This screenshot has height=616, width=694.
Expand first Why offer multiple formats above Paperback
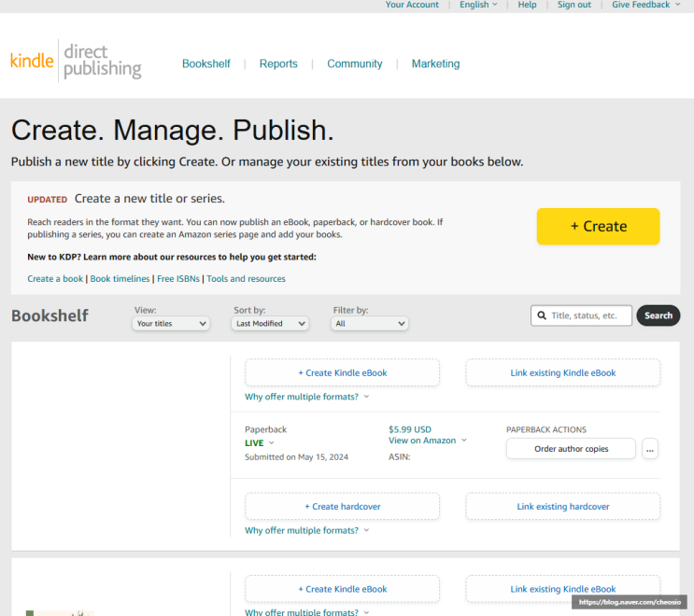[306, 397]
